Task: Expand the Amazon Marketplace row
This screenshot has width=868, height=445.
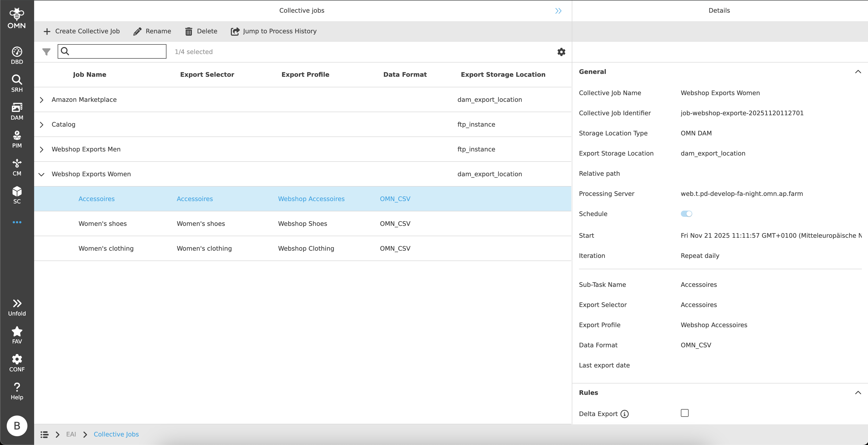Action: click(41, 100)
